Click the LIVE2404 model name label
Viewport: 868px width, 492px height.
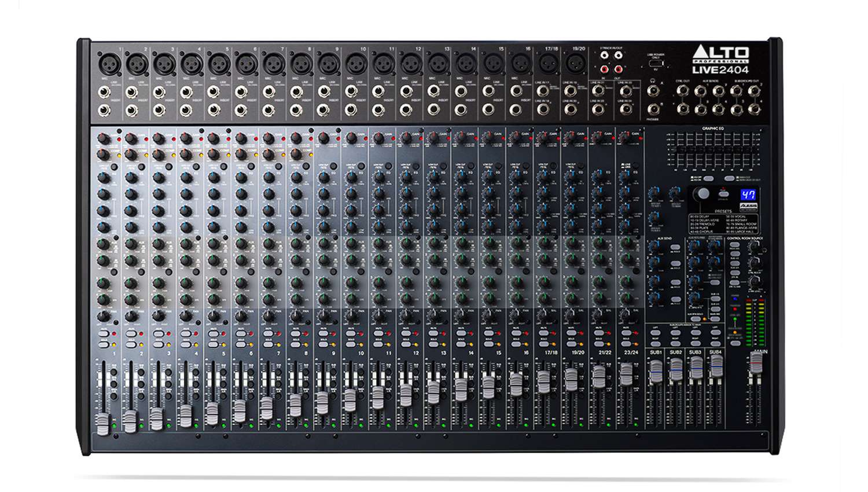point(720,69)
